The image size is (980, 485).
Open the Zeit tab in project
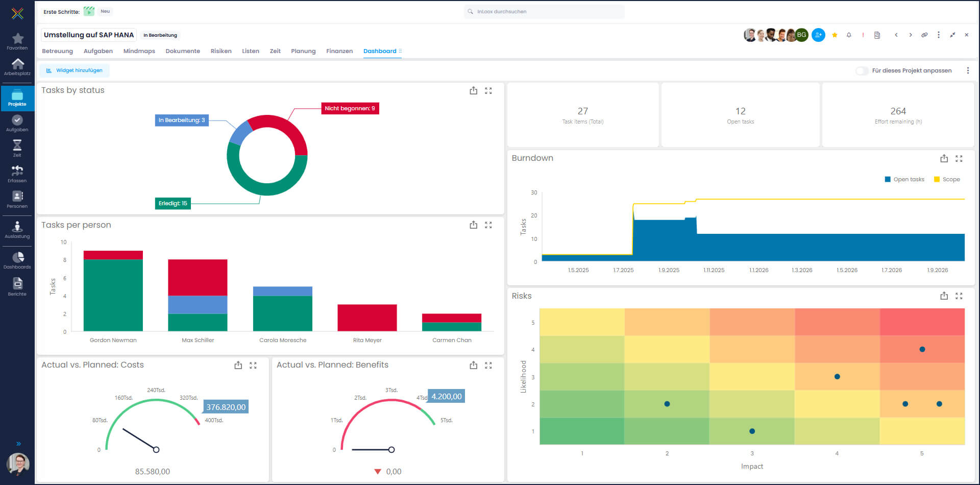point(275,51)
